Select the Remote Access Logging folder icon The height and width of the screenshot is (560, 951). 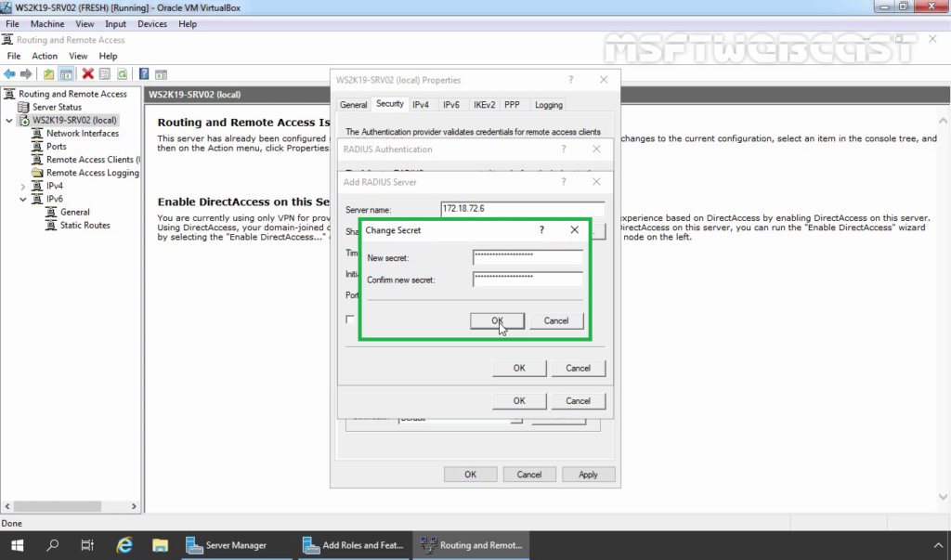click(37, 173)
